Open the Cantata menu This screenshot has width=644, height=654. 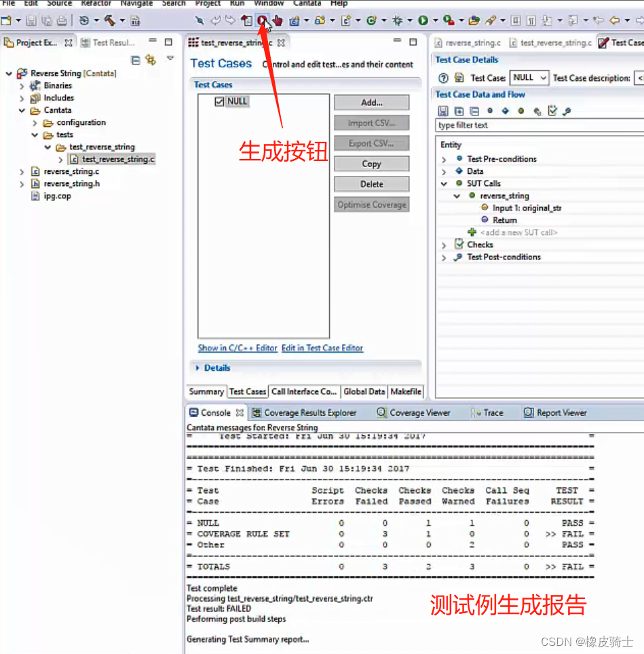[x=307, y=3]
